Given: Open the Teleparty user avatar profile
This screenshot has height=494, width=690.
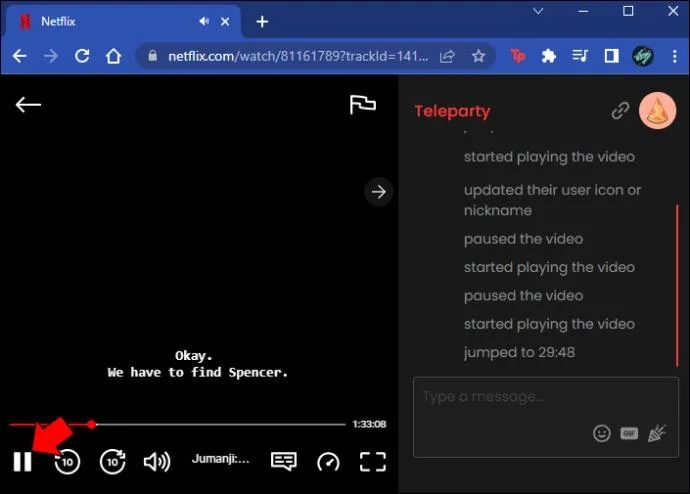Looking at the screenshot, I should click(x=657, y=111).
